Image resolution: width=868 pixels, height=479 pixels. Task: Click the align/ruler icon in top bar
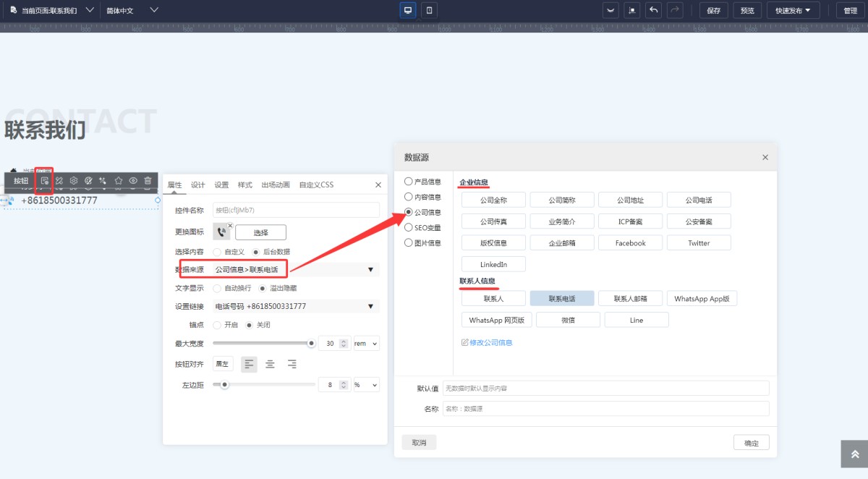[x=633, y=10]
